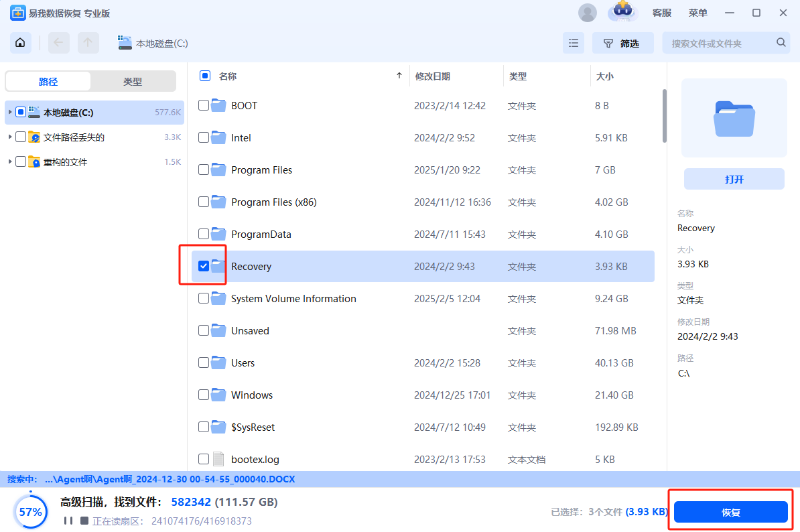The width and height of the screenshot is (800, 532).
Task: Select the System Volume Information row name
Action: pos(293,298)
